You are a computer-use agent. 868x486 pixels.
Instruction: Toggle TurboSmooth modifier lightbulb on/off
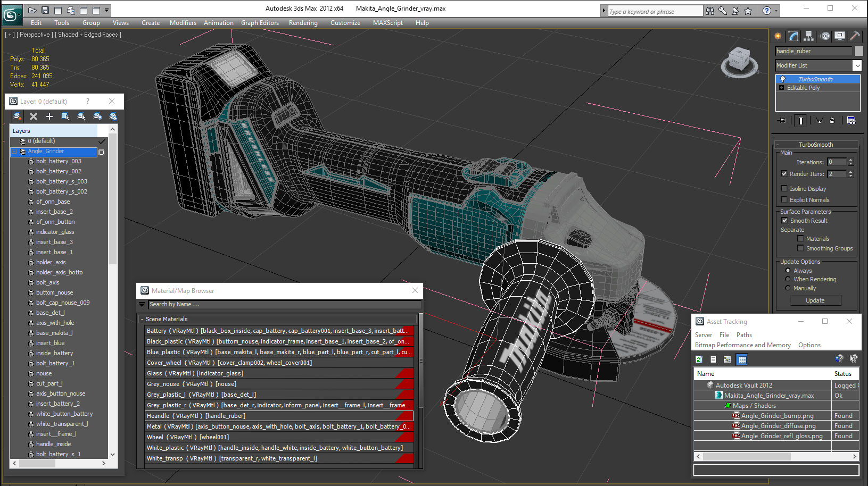(x=782, y=79)
